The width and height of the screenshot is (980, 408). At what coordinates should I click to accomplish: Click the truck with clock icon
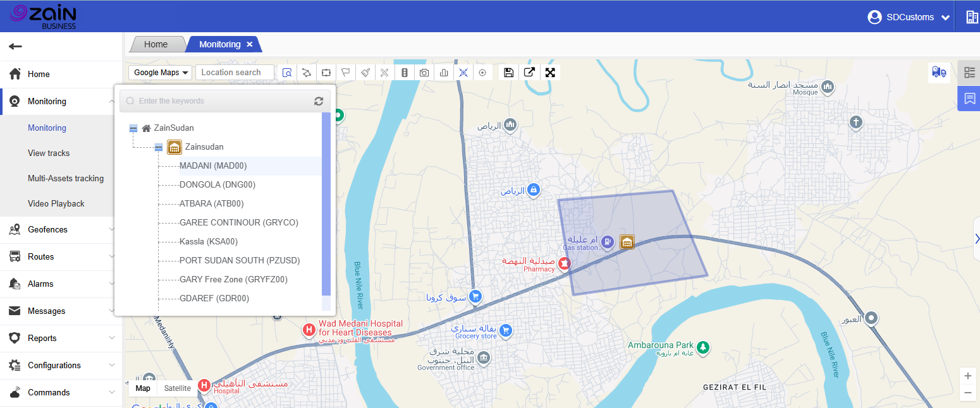pos(939,73)
